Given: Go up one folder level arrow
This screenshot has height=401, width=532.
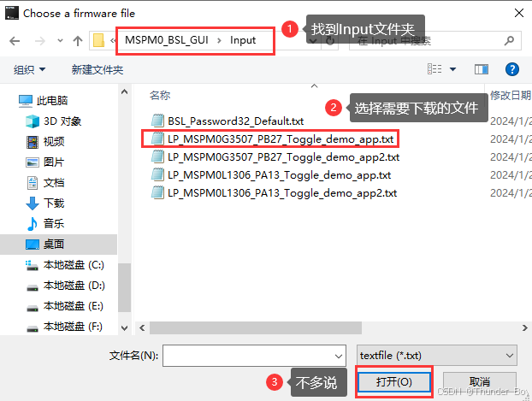Looking at the screenshot, I should (78, 41).
